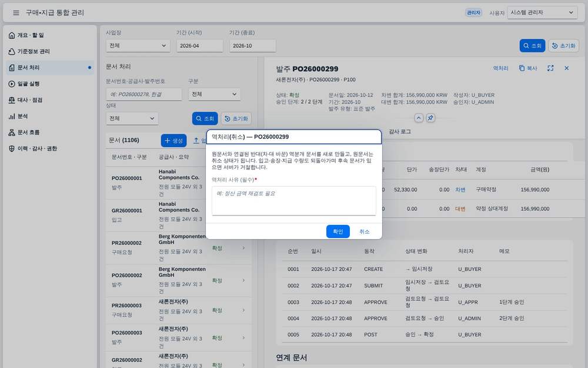The height and width of the screenshot is (368, 588).
Task: Switch to the 감사 로그 tab
Action: click(400, 131)
